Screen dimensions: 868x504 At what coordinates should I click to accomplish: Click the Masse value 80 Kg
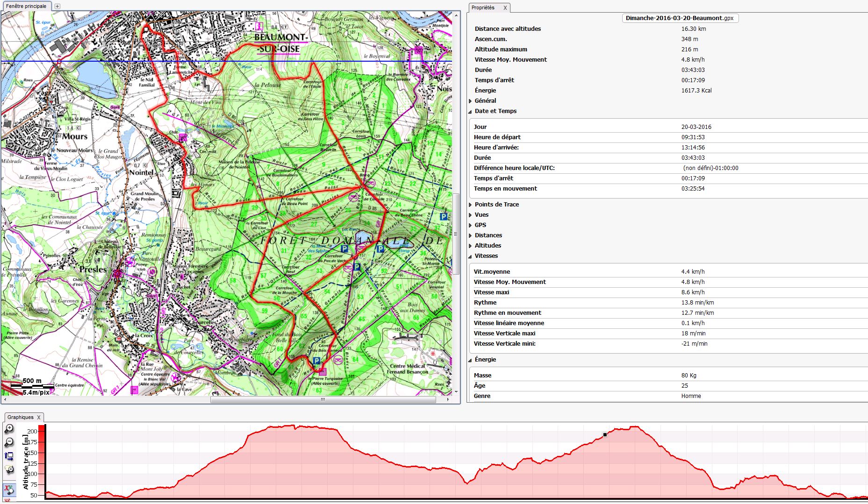point(689,375)
